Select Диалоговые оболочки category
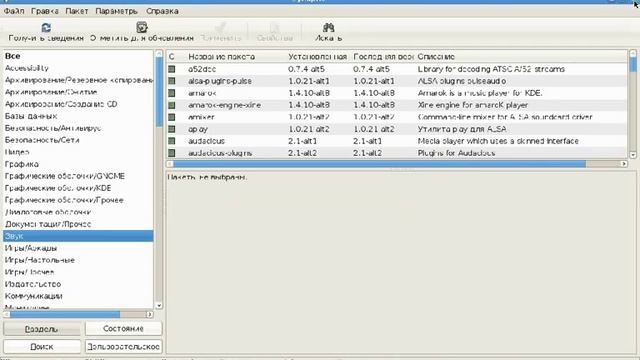 pyautogui.click(x=78, y=212)
